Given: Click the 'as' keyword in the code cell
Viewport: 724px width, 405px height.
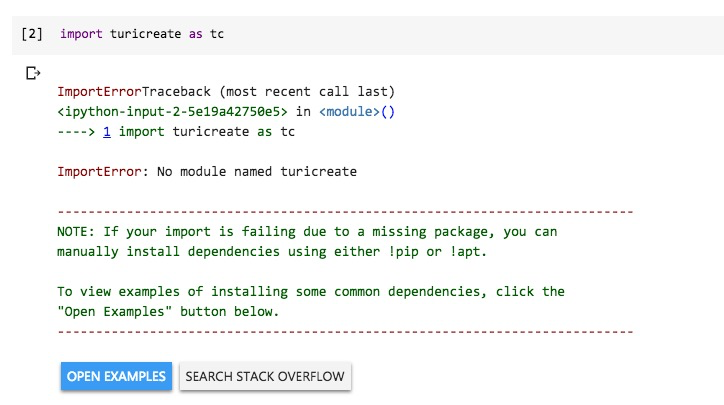Looking at the screenshot, I should [x=197, y=34].
